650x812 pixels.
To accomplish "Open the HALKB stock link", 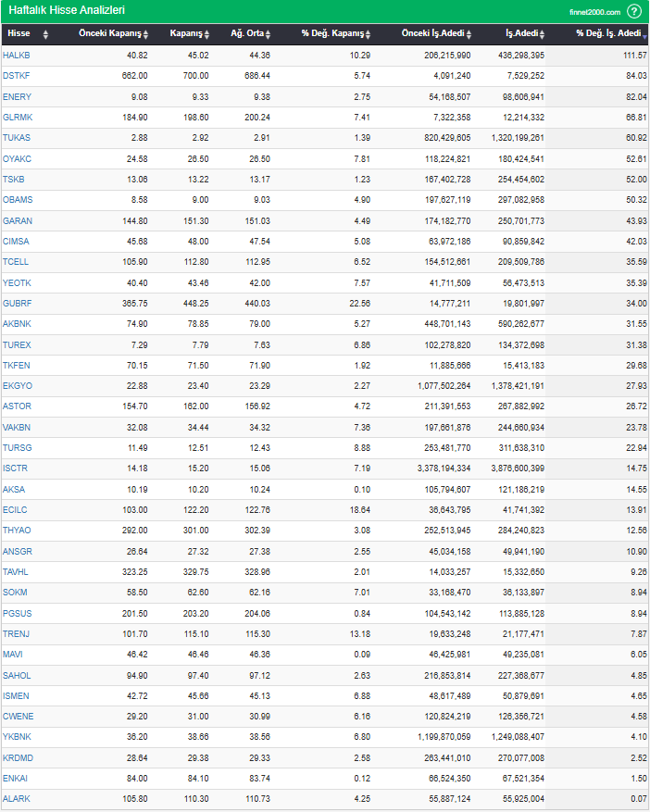I will pos(17,56).
